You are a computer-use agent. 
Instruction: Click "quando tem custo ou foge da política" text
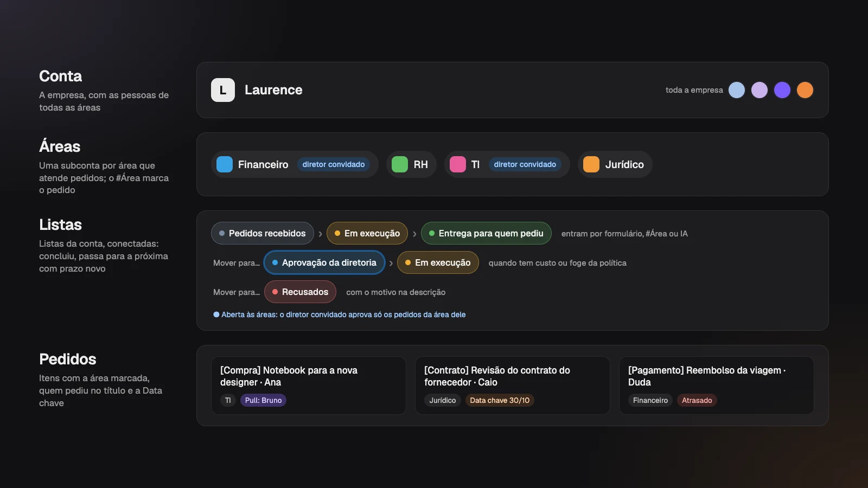click(558, 263)
